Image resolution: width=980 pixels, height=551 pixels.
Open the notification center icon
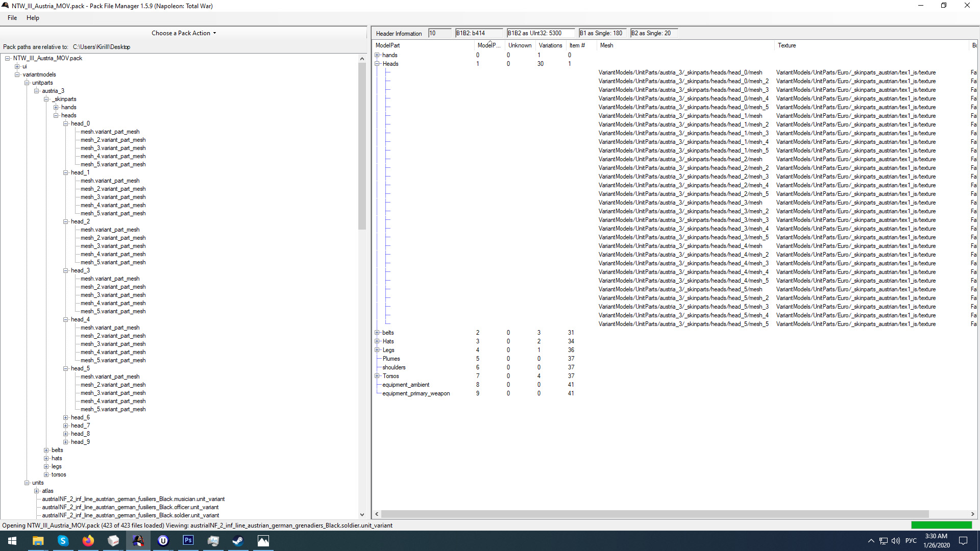[x=963, y=541]
